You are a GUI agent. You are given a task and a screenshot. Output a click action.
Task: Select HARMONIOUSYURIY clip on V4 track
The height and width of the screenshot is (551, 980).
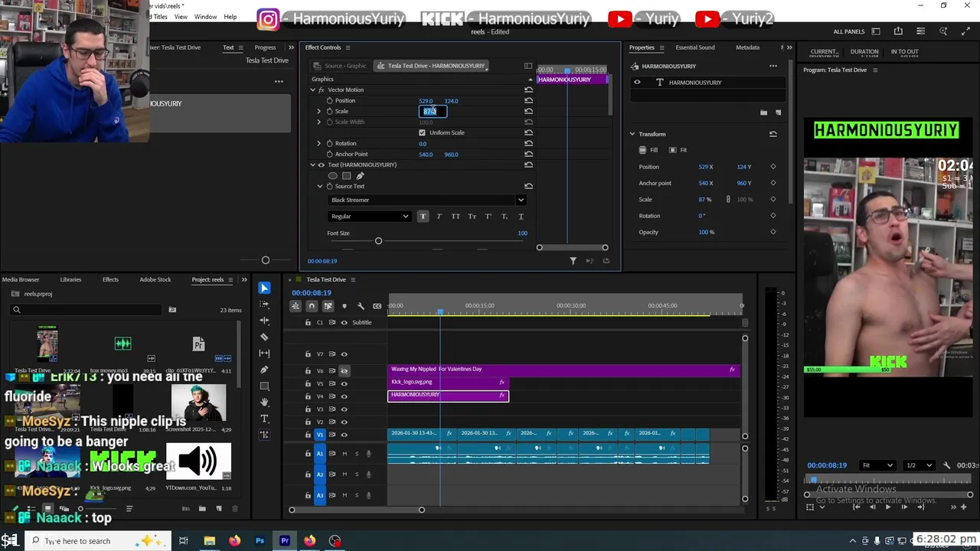click(448, 396)
